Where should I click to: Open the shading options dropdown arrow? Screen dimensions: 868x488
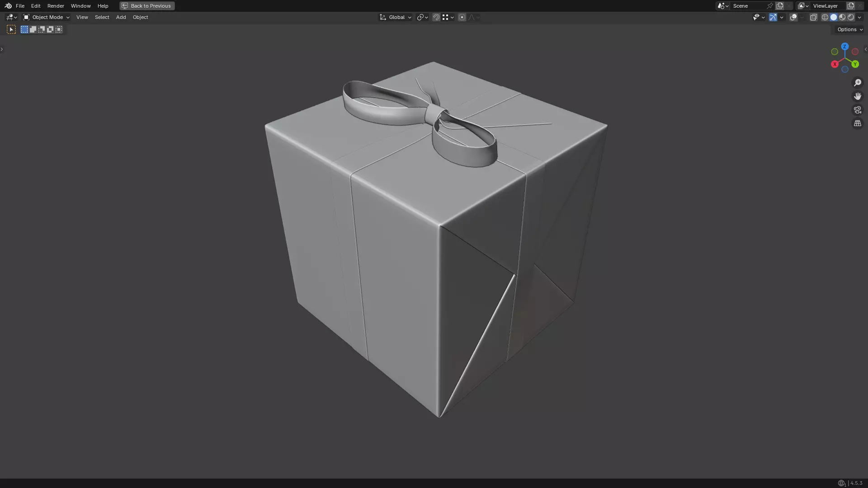pyautogui.click(x=859, y=17)
